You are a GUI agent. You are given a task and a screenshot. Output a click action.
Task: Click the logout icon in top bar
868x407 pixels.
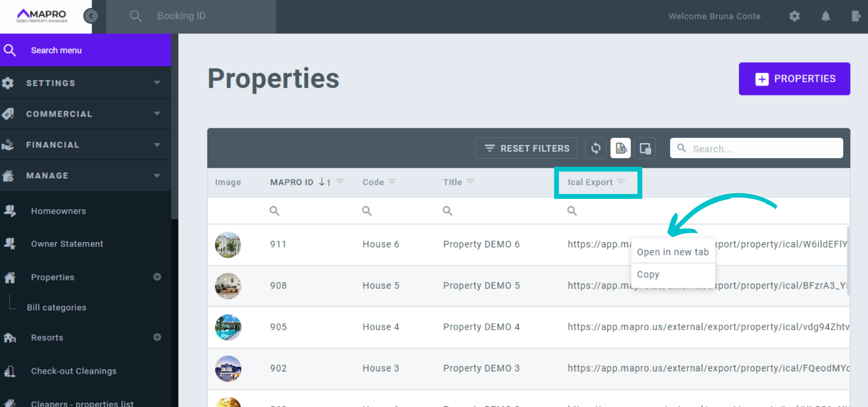(x=856, y=16)
